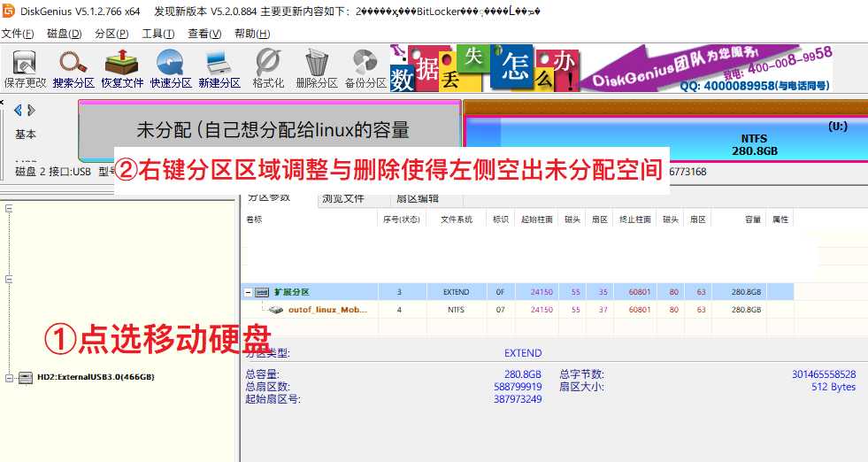Open the 磁盘(D) menu
This screenshot has height=462, width=868.
click(x=65, y=34)
